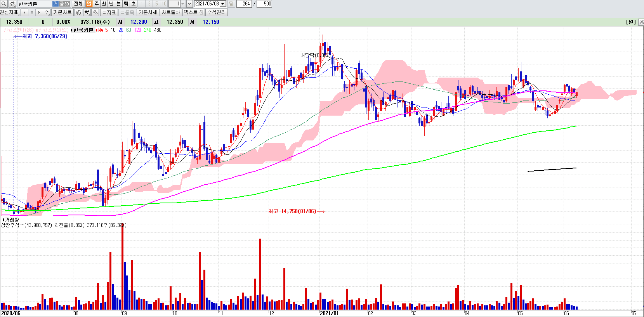Switch chart to second (초) period
Screen dimensions: 644x317
click(x=134, y=4)
